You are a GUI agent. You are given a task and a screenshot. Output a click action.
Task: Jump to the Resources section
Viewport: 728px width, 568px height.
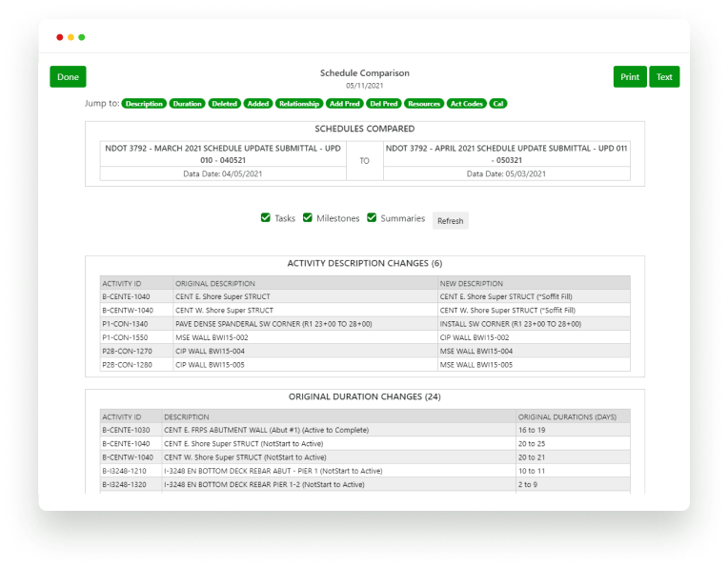point(424,104)
